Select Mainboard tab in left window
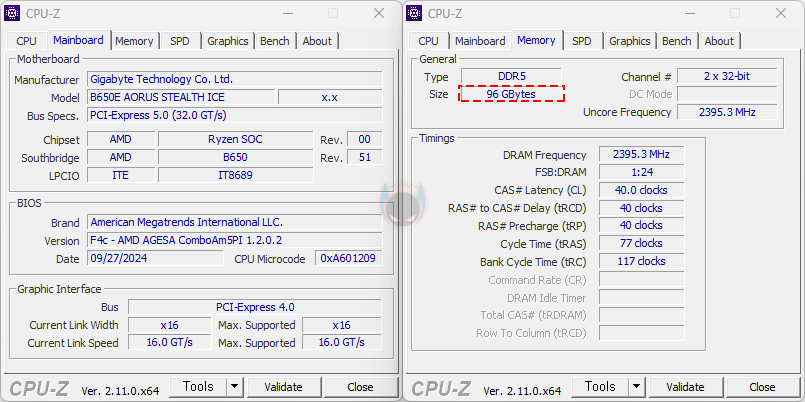 (79, 40)
